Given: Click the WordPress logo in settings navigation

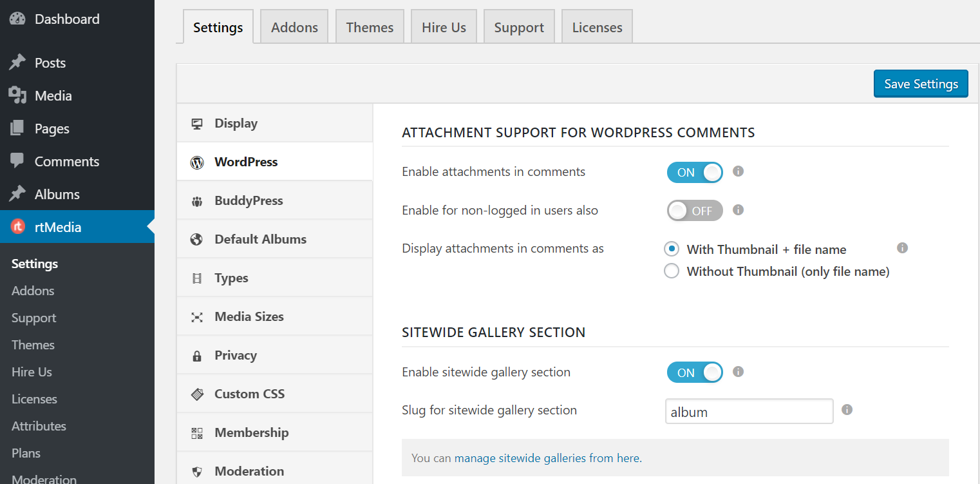Looking at the screenshot, I should tap(197, 162).
